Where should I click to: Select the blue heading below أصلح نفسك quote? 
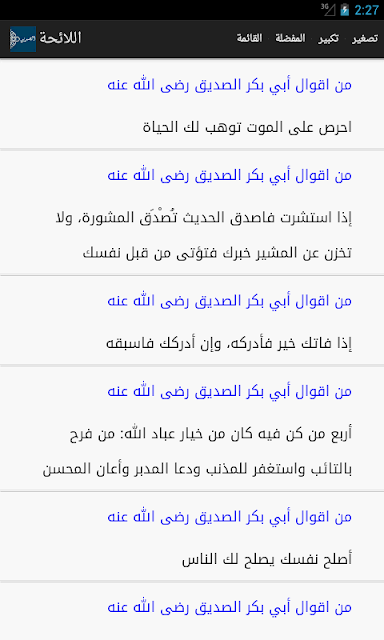pyautogui.click(x=229, y=607)
